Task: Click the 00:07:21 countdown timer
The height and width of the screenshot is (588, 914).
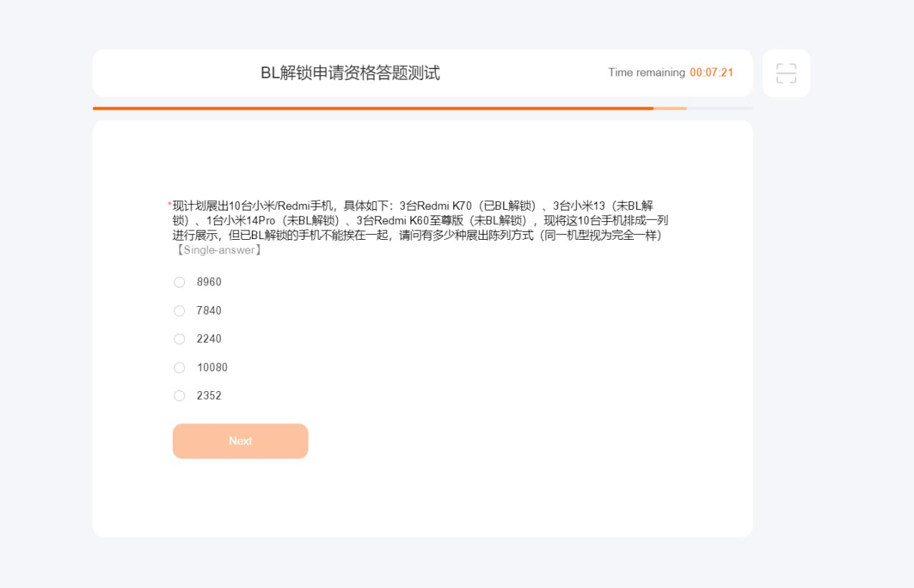Action: click(711, 73)
